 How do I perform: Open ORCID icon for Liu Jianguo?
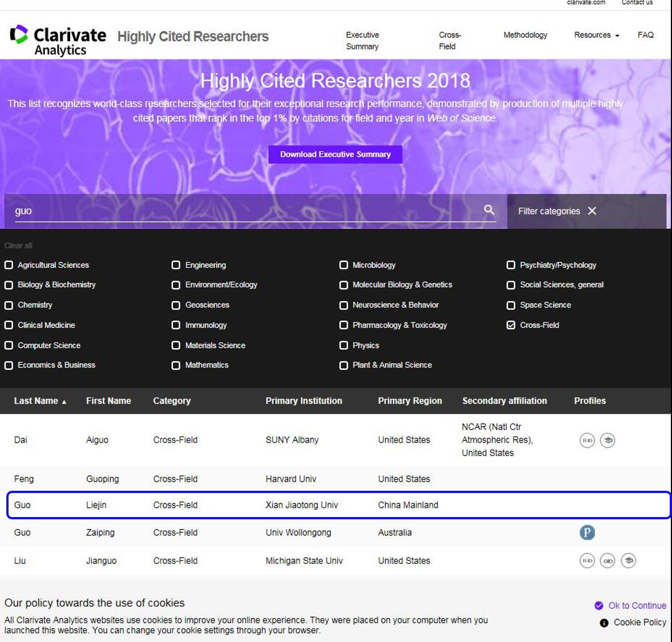pos(608,560)
